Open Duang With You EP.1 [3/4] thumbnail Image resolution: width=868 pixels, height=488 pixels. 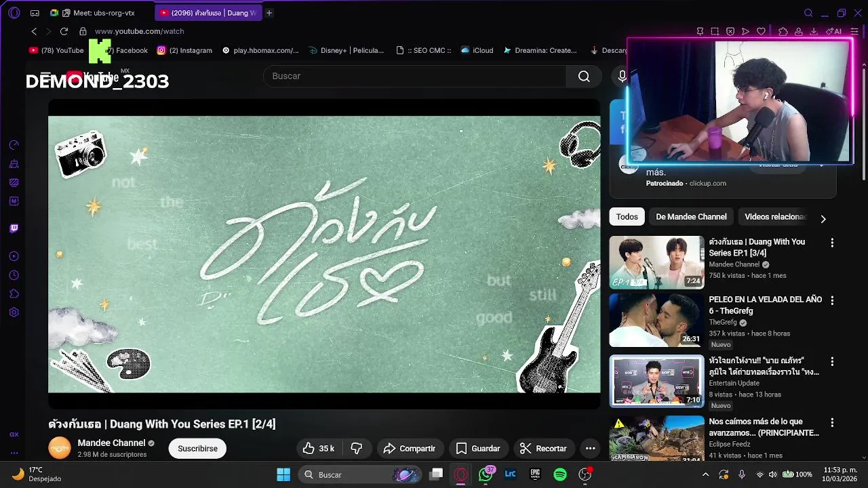coord(656,262)
